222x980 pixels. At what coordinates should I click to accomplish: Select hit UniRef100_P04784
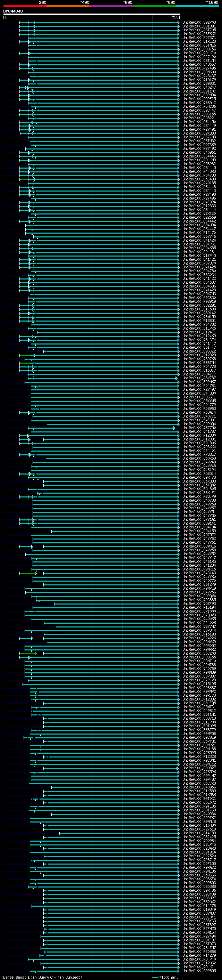point(199,527)
